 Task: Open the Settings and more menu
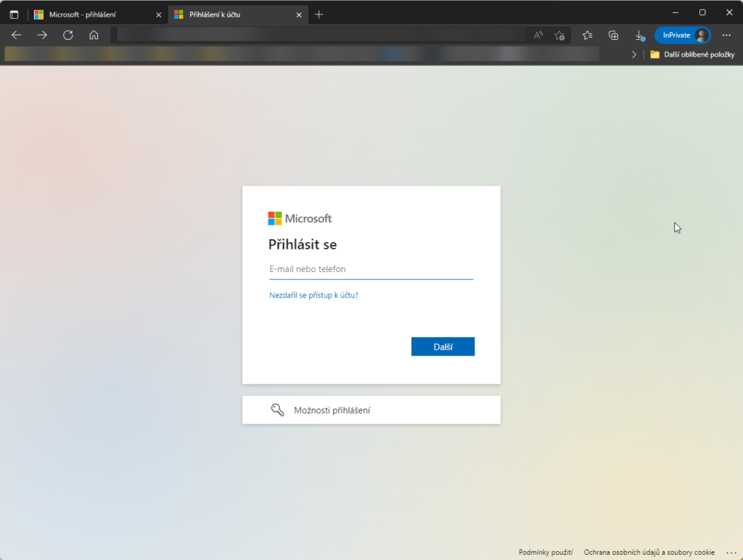726,35
